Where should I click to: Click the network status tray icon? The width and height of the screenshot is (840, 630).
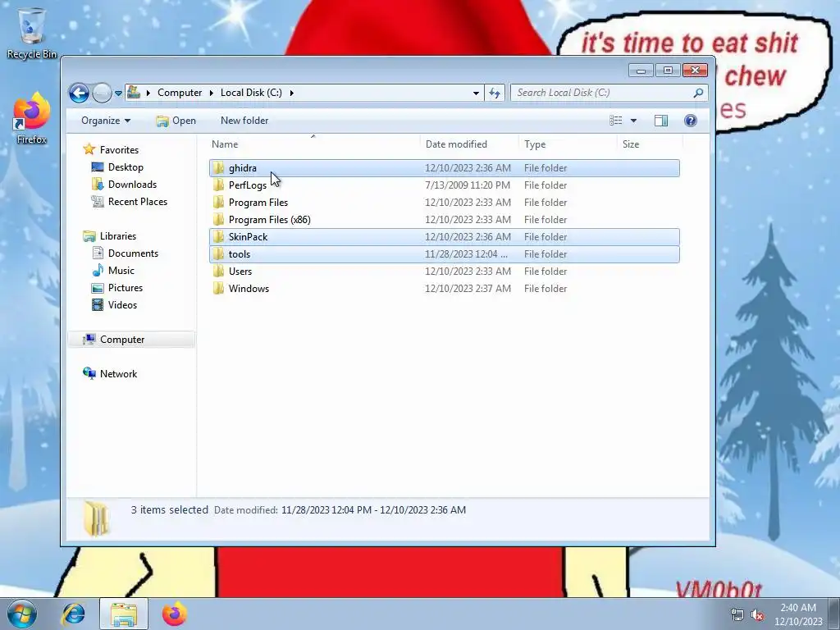737,615
